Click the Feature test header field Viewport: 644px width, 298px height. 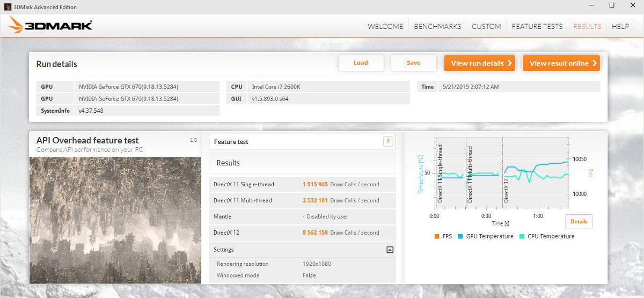(x=295, y=142)
